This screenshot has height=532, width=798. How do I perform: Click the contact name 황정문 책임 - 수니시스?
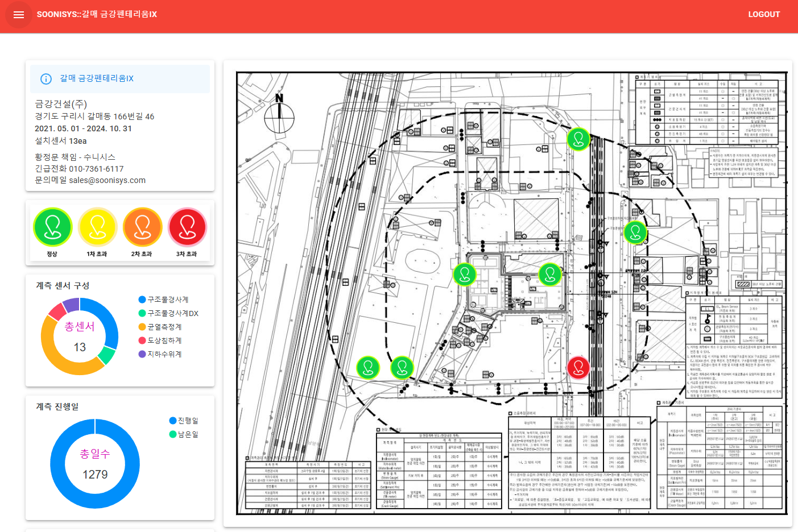(x=75, y=157)
